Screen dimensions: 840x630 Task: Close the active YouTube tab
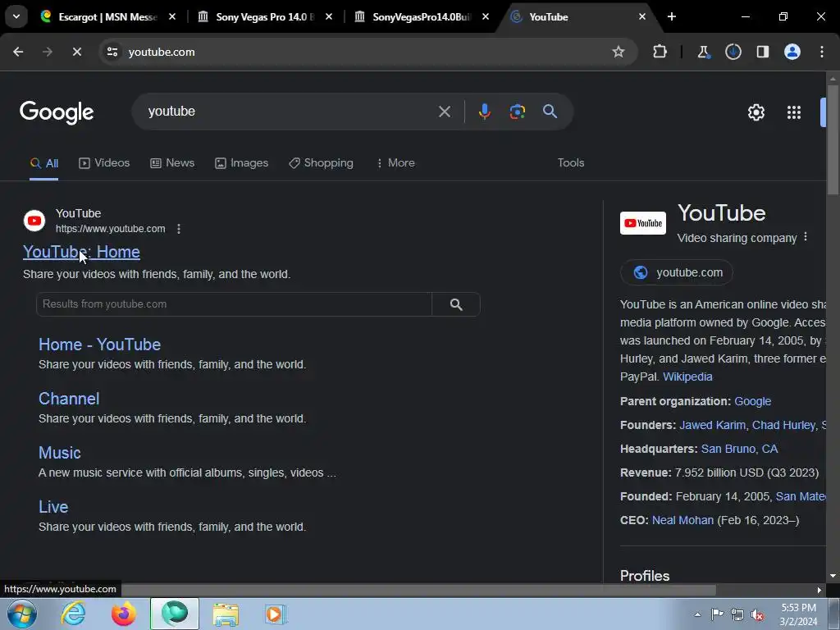click(642, 16)
